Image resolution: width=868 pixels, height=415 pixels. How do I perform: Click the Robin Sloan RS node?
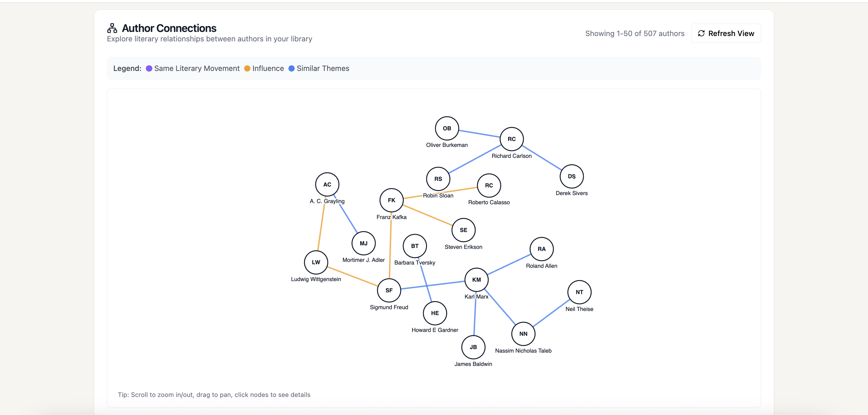click(438, 179)
